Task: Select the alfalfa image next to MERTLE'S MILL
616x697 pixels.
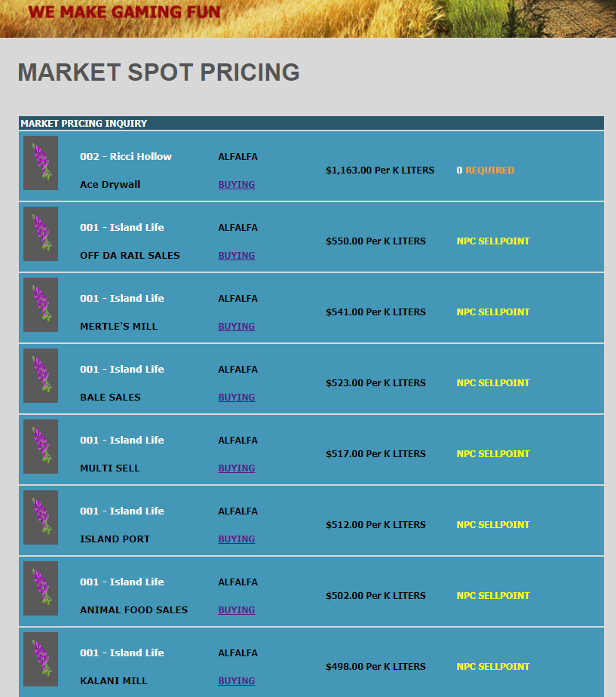Action: [x=41, y=305]
